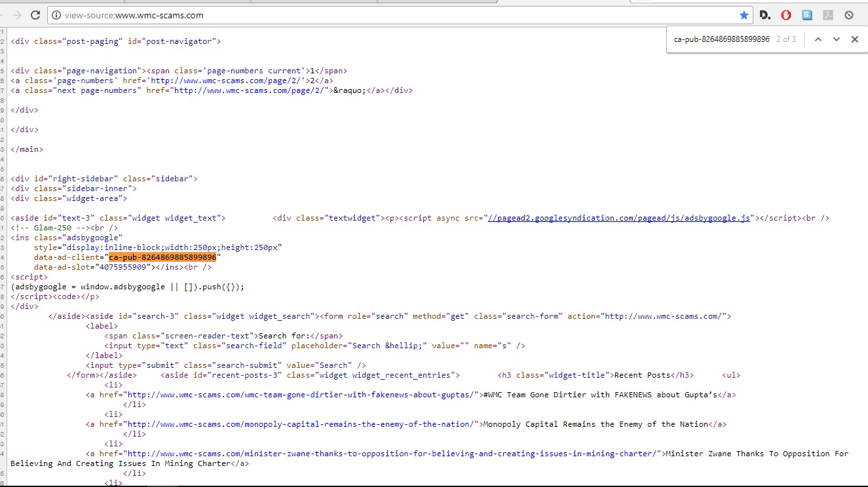
Task: Click the style display:inline-block attribute line
Action: [158, 247]
